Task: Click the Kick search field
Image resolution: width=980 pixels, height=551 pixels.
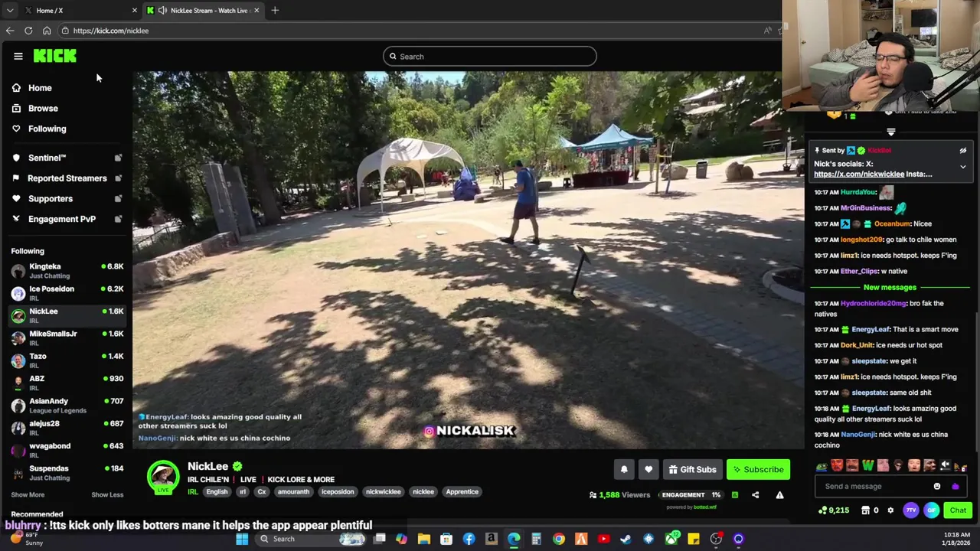Action: [x=490, y=56]
